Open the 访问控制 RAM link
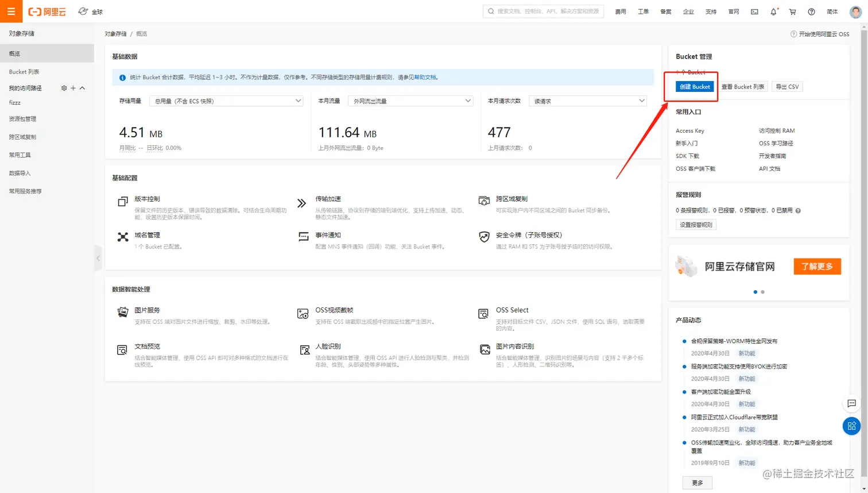The image size is (868, 493). (x=777, y=131)
